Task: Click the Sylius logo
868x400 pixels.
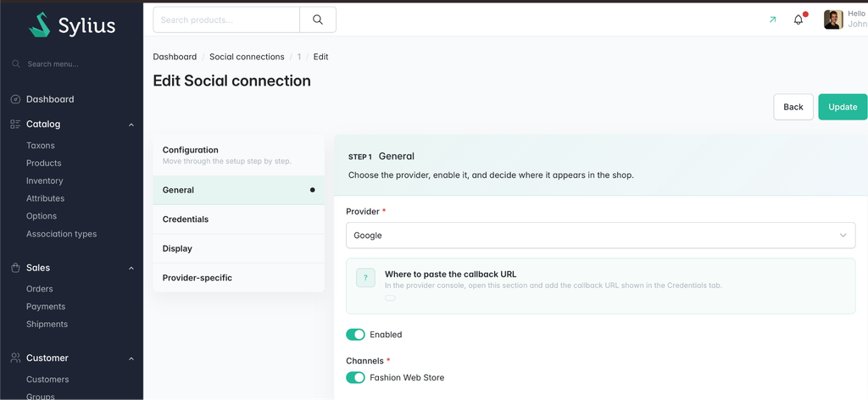Action: (72, 25)
